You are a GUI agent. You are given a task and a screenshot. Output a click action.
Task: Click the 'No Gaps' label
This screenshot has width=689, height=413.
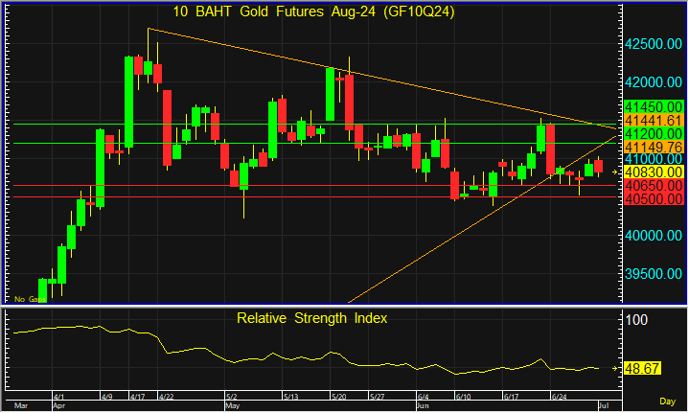pos(26,298)
